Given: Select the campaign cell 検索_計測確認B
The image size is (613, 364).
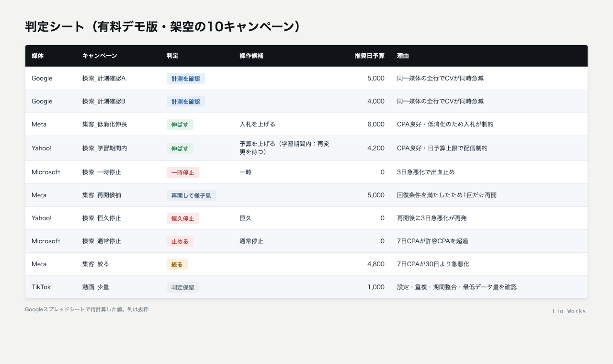Looking at the screenshot, I should tap(104, 101).
